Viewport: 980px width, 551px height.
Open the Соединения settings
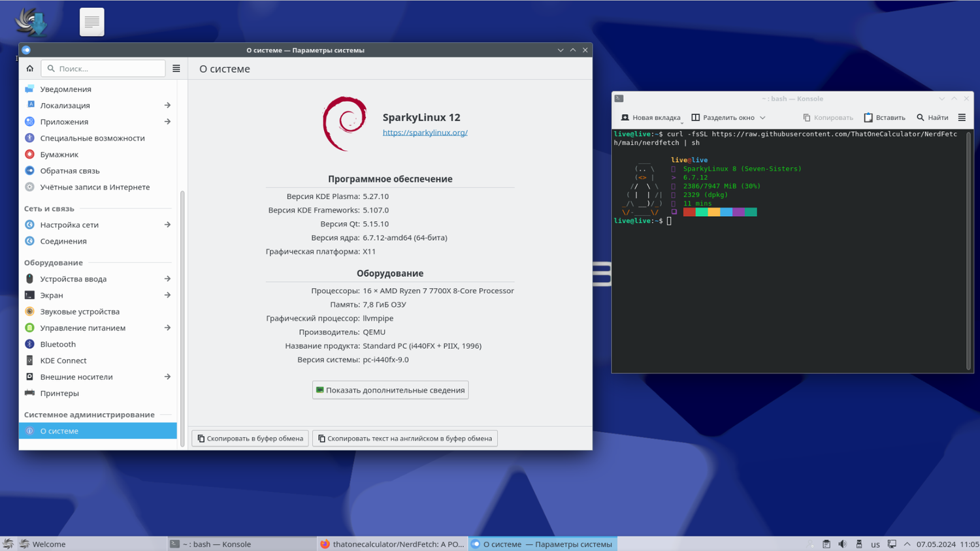tap(98, 241)
